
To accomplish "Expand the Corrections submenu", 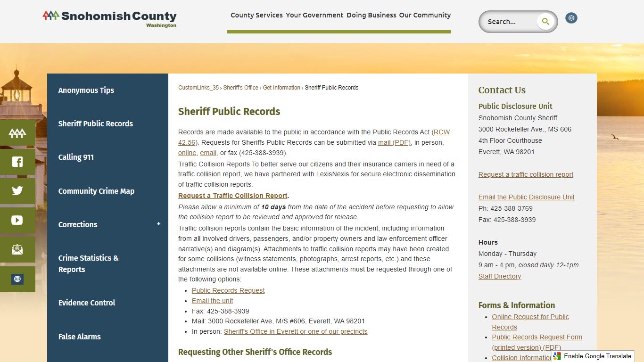I will [158, 224].
